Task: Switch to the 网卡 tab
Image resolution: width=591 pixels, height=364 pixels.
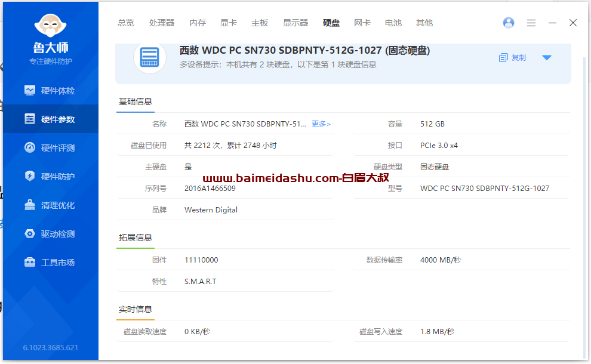Action: click(x=362, y=23)
